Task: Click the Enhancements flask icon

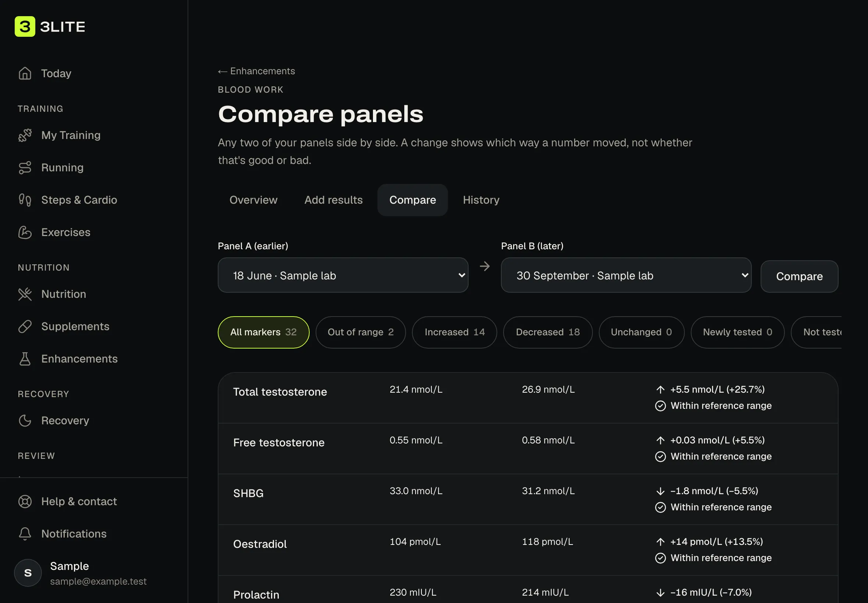Action: coord(25,358)
